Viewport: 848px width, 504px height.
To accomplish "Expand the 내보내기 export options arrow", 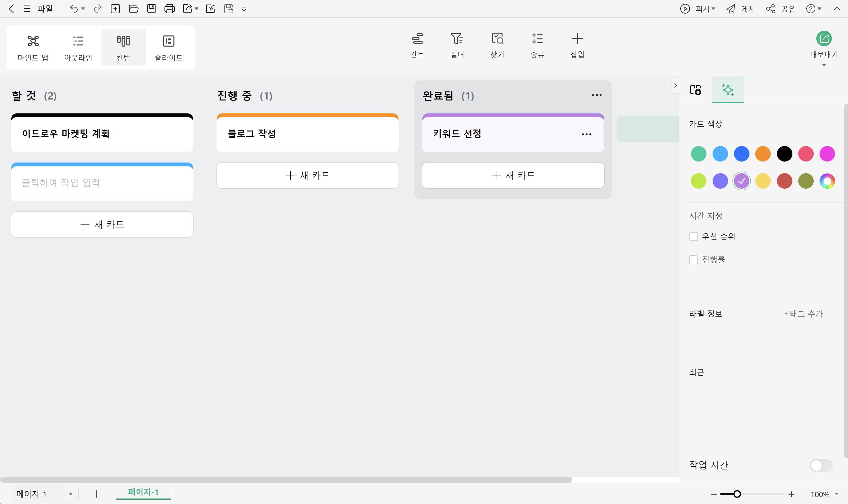I will coord(824,65).
